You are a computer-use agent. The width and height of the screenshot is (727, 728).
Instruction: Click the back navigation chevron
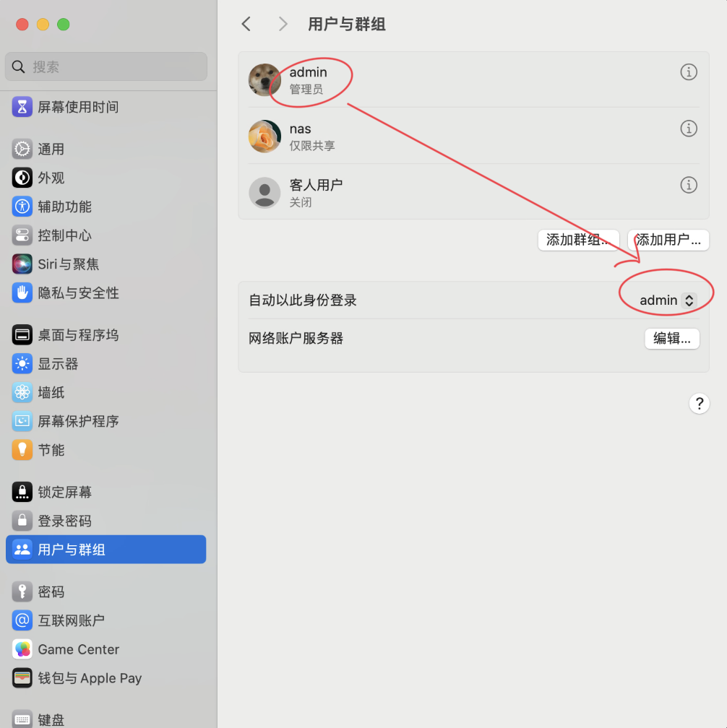246,24
